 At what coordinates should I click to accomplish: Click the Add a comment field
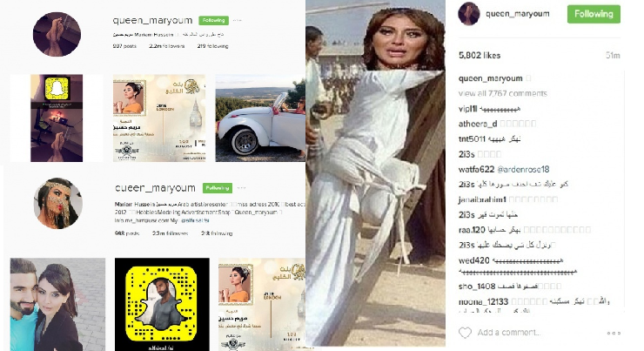(x=508, y=333)
